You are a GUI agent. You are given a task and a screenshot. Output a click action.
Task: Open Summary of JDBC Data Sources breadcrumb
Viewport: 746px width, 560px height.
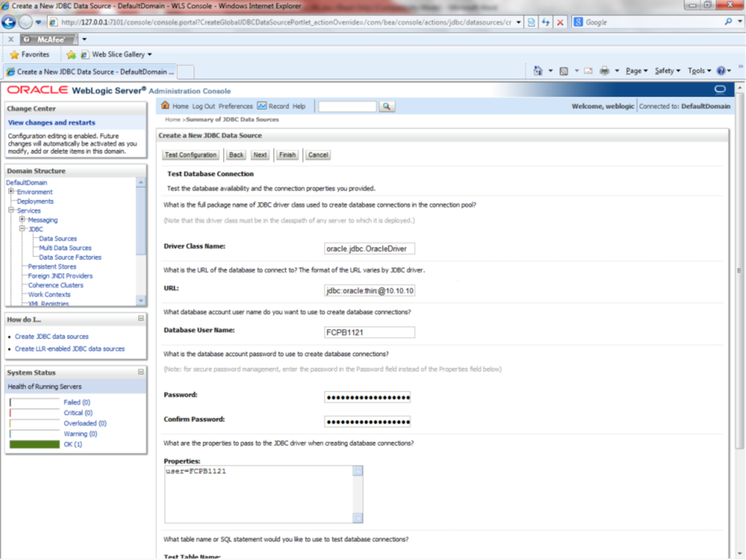tap(232, 119)
